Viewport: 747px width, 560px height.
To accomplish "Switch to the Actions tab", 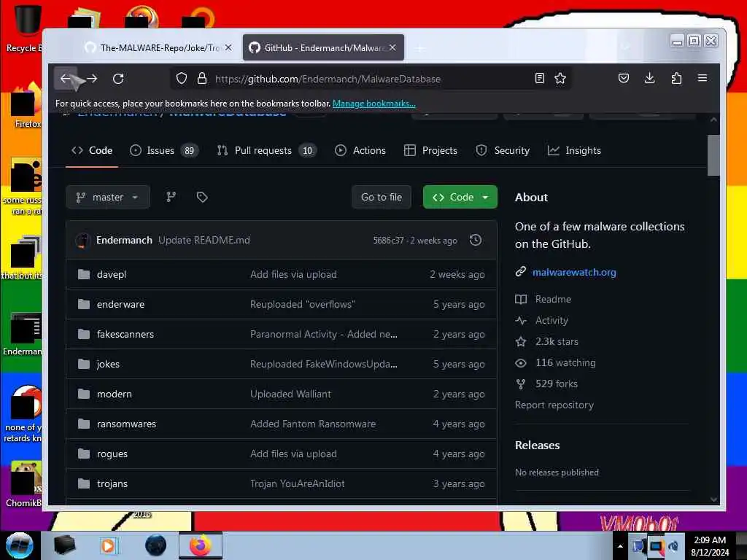I will 360,150.
